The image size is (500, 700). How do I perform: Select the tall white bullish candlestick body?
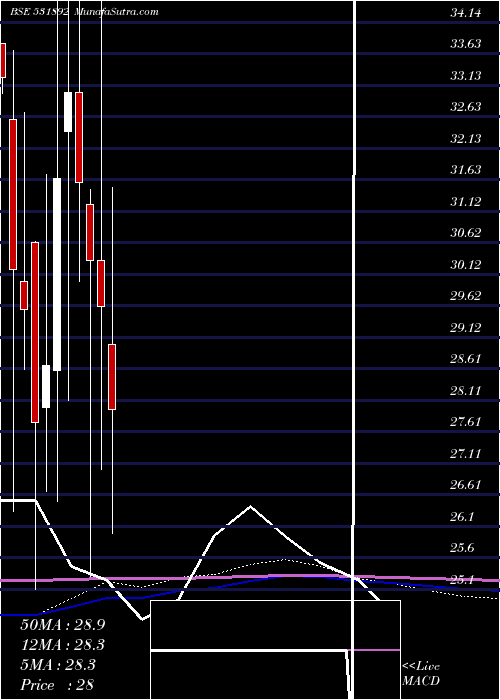(x=57, y=275)
